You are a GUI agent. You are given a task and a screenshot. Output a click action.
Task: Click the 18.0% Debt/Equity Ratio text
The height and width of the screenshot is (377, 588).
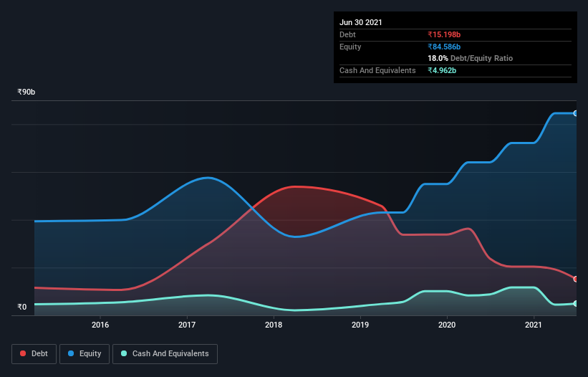pyautogui.click(x=471, y=58)
